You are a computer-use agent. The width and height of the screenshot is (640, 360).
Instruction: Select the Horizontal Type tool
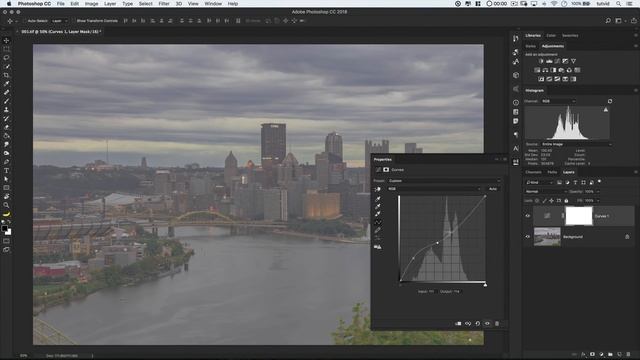[x=7, y=170]
